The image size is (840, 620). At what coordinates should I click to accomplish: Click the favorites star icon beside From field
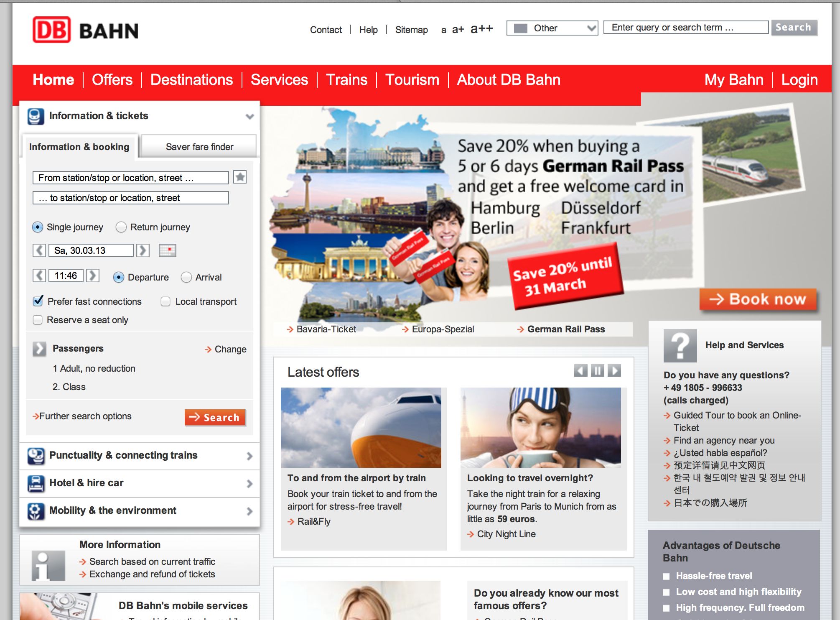(240, 177)
